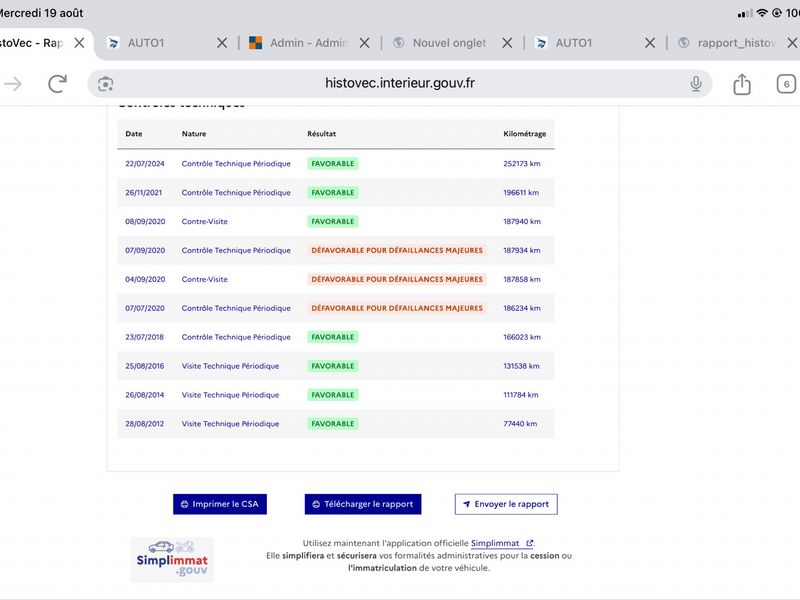Select the HistoVec - Rap tab
800x600 pixels.
click(32, 43)
